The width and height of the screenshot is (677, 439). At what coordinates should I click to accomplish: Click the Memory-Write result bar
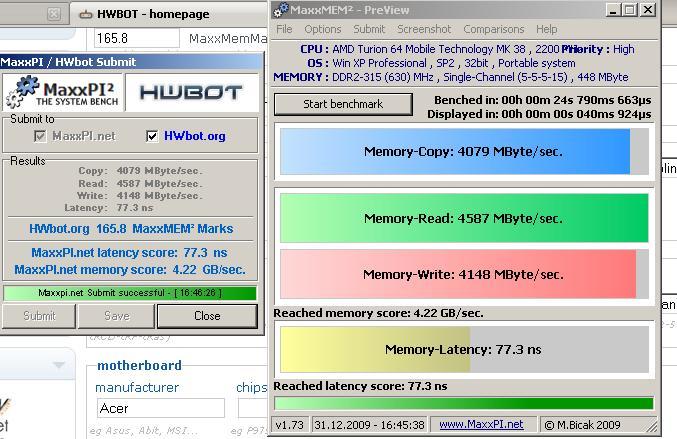[464, 274]
